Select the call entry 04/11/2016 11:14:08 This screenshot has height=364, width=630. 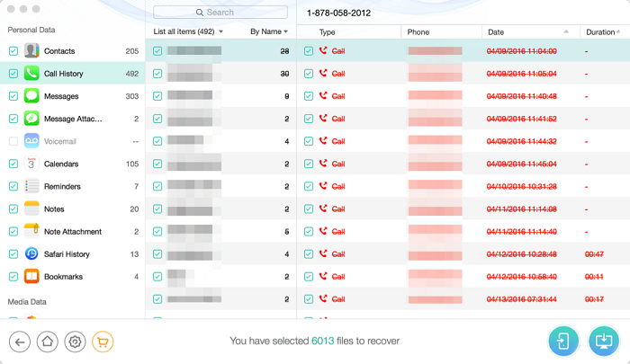pyautogui.click(x=463, y=209)
